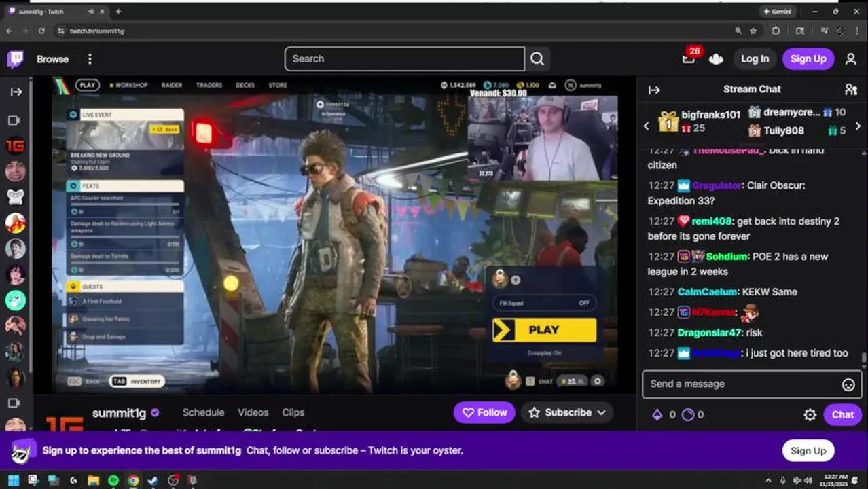This screenshot has height=489, width=868.
Task: Click the teal ghost channel avatar in sidebar
Action: click(16, 300)
